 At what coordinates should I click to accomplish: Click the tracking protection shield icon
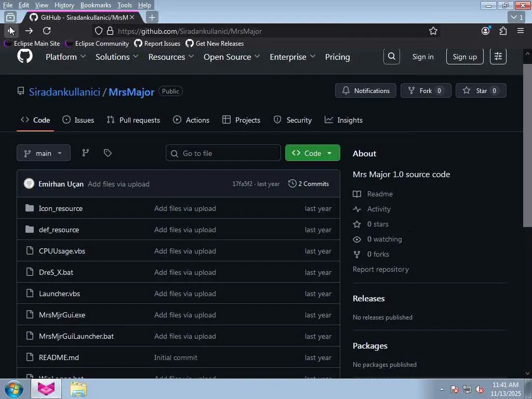[x=98, y=31]
